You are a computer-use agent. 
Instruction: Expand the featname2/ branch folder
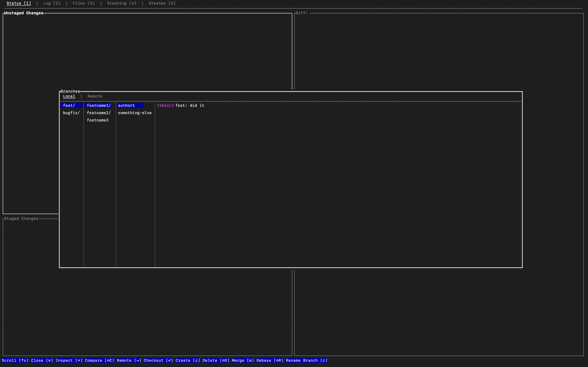[99, 113]
